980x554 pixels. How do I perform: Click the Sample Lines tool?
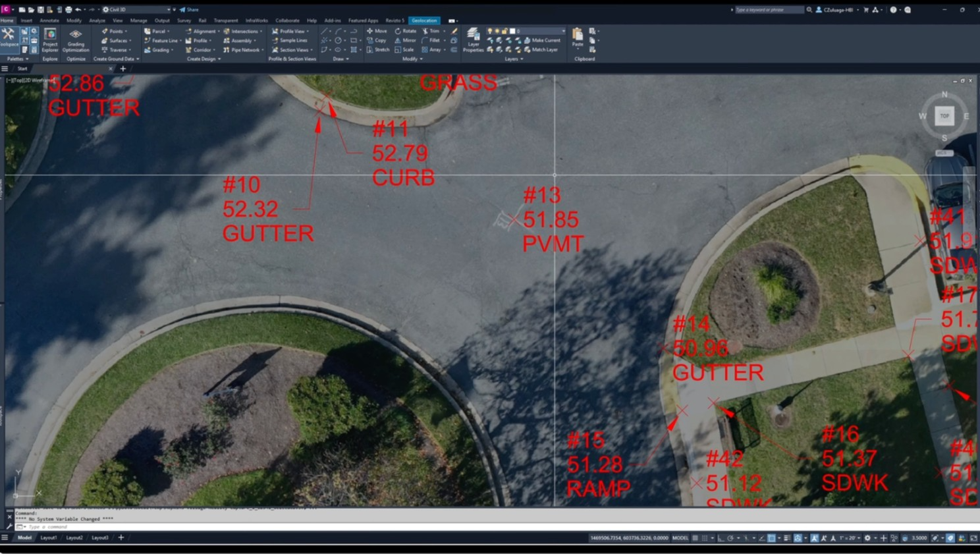click(290, 40)
